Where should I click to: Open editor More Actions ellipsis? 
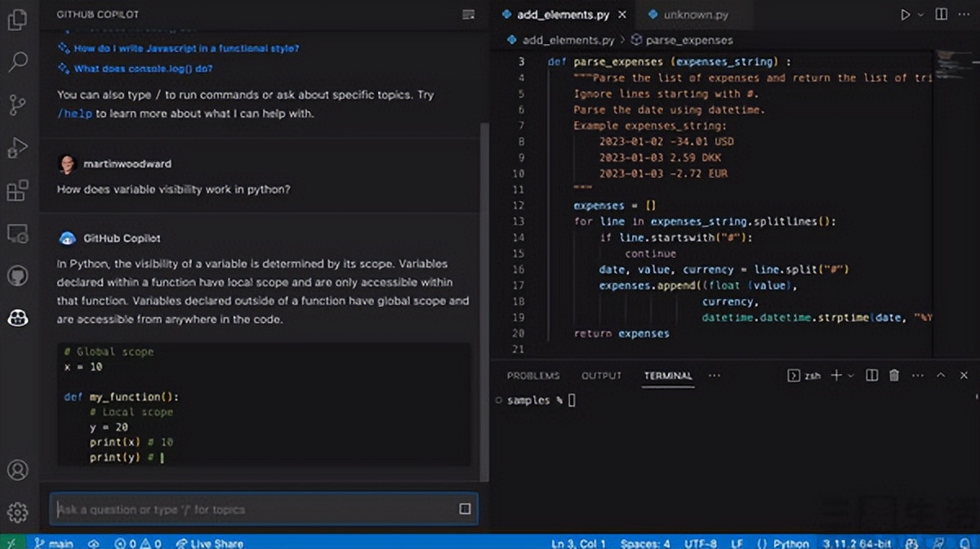click(x=964, y=15)
